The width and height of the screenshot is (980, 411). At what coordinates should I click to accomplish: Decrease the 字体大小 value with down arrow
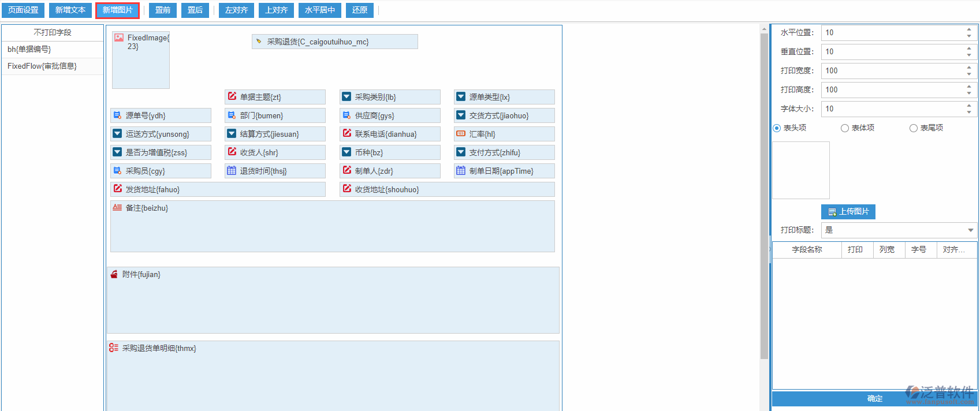(969, 112)
